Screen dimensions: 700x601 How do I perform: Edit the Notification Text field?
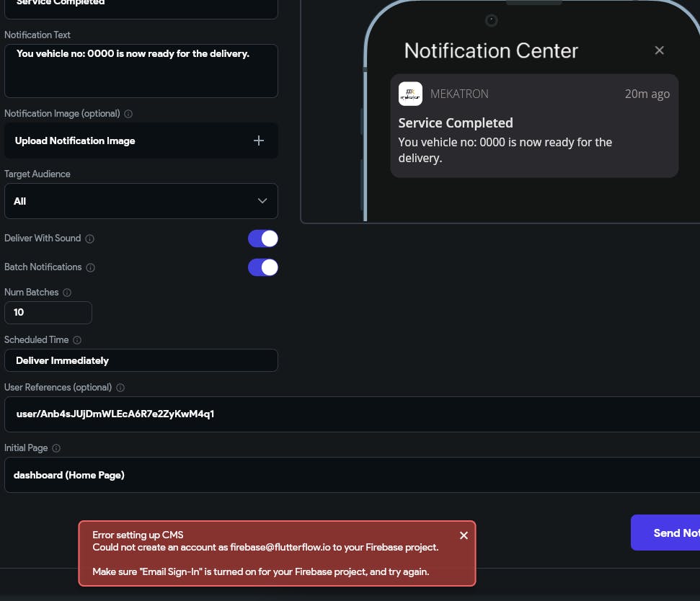[141, 71]
